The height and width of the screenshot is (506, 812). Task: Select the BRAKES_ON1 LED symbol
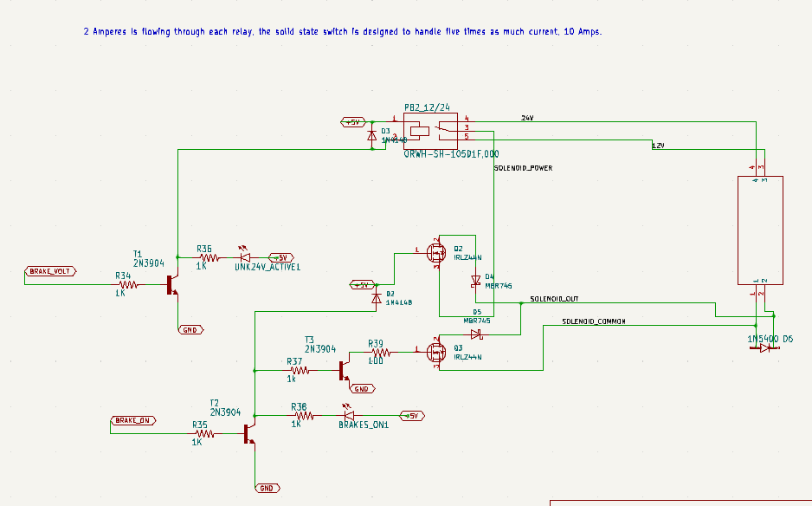click(x=349, y=413)
